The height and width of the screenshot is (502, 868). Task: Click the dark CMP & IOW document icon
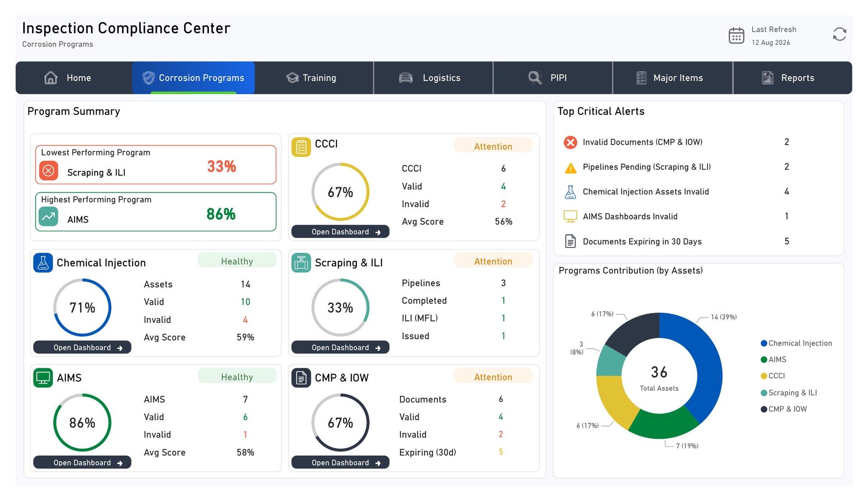[x=301, y=378]
